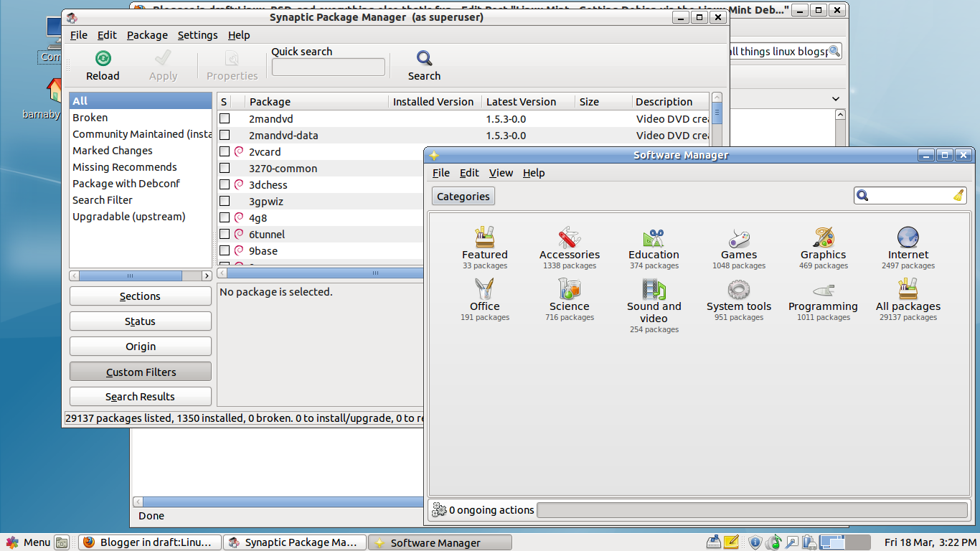Open the Education category
This screenshot has height=551, width=980.
[x=654, y=248]
